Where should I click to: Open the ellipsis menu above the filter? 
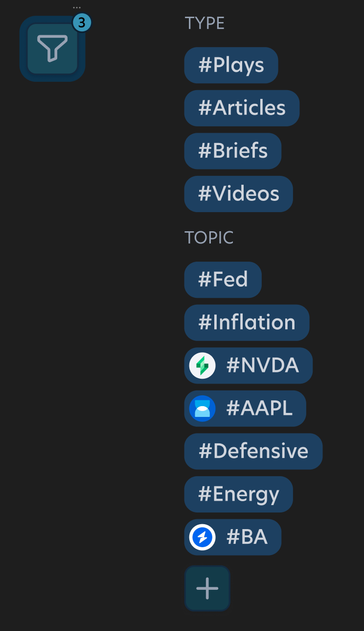[x=77, y=7]
